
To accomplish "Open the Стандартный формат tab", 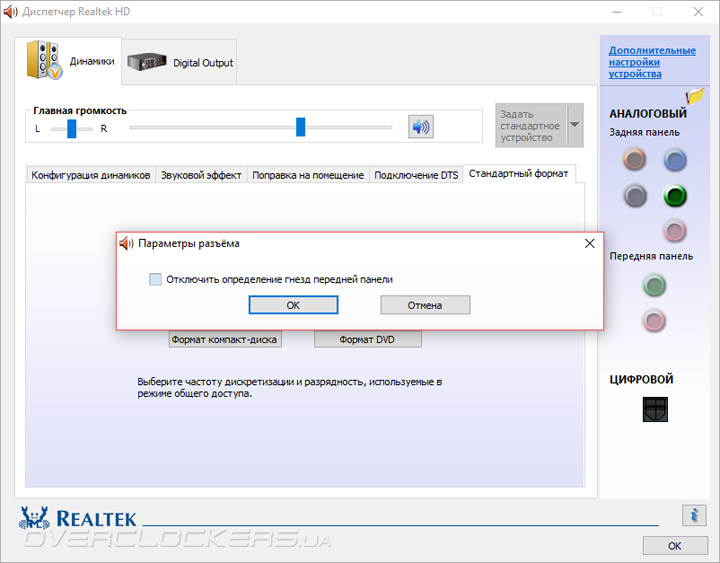I will (518, 174).
